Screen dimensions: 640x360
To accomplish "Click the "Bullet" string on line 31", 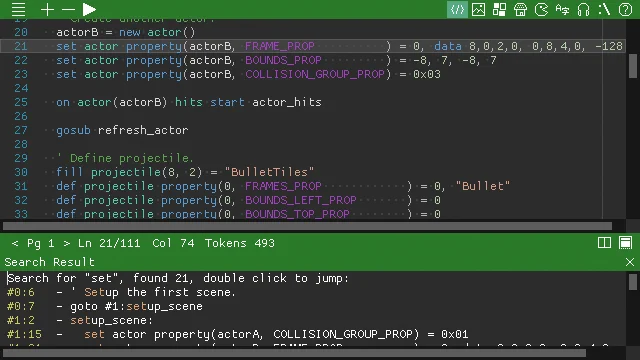I will click(x=482, y=186).
